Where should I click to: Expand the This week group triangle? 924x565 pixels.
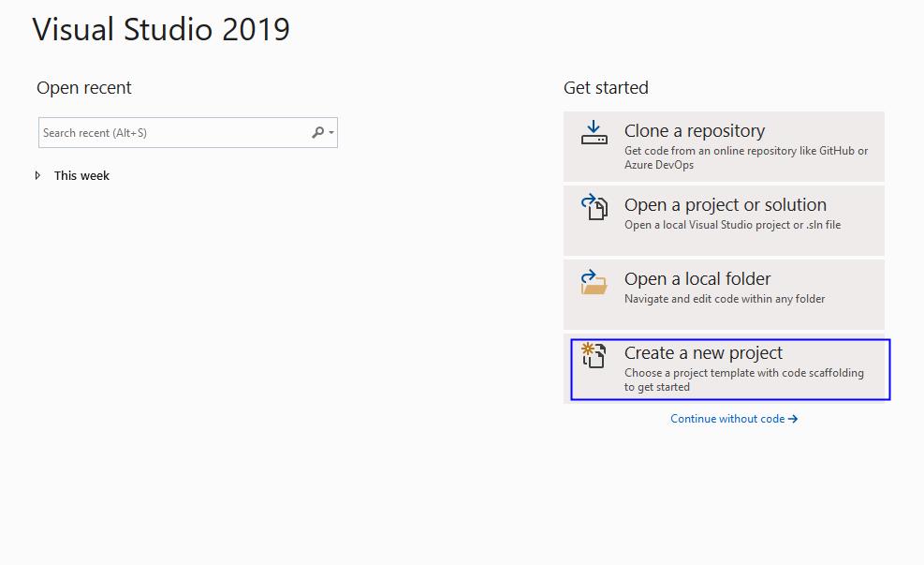pos(38,175)
